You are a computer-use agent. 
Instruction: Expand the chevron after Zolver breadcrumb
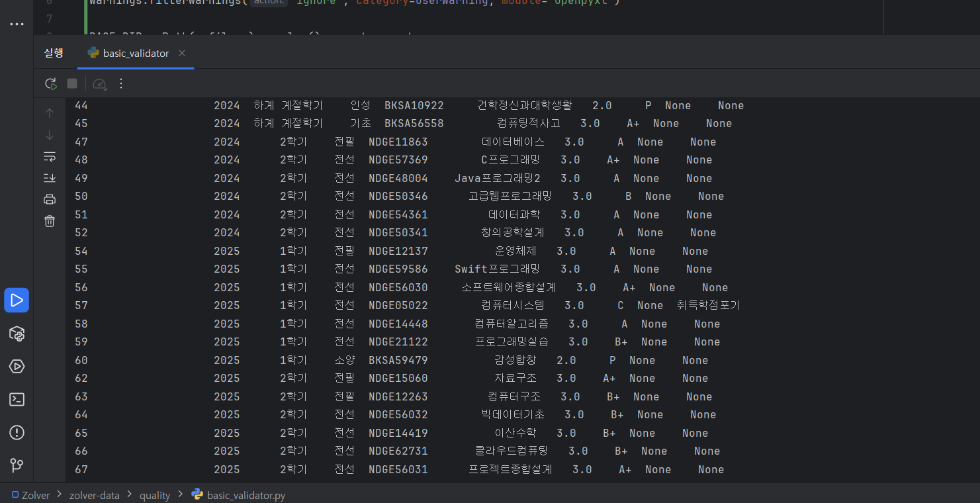click(60, 495)
